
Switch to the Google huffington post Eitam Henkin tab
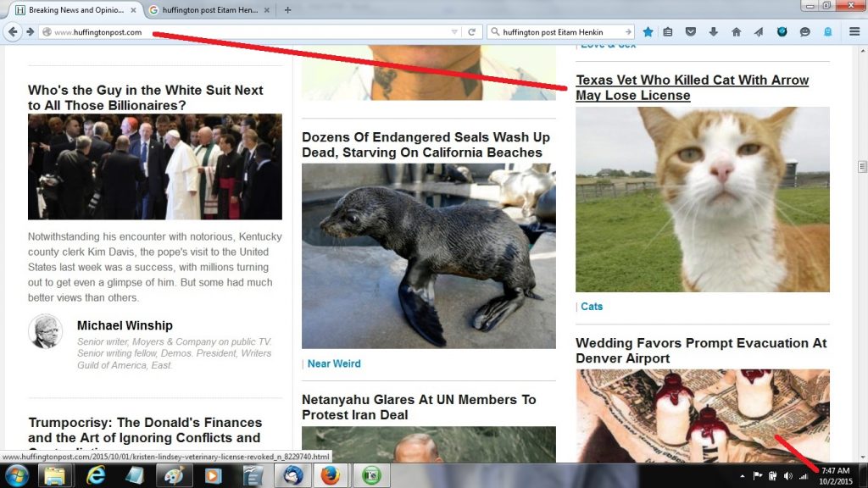click(210, 10)
